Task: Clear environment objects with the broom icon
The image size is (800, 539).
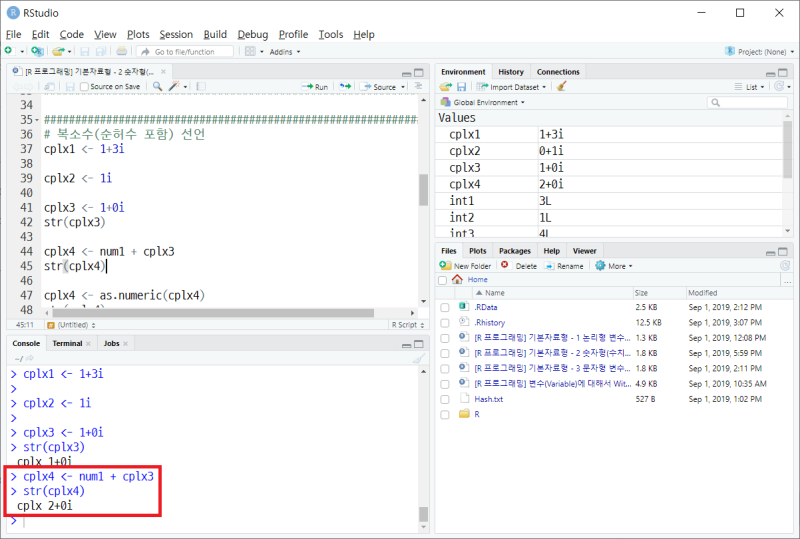Action: (562, 87)
